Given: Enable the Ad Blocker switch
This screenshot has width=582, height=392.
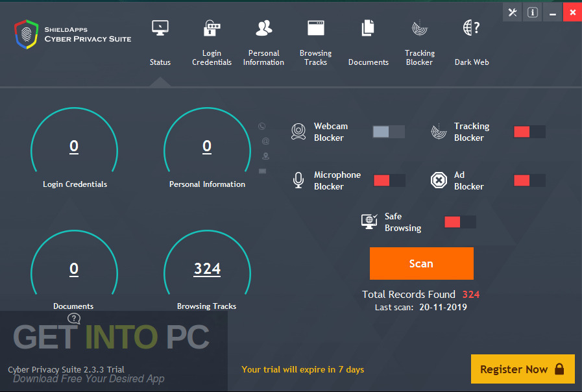Looking at the screenshot, I should 529,180.
